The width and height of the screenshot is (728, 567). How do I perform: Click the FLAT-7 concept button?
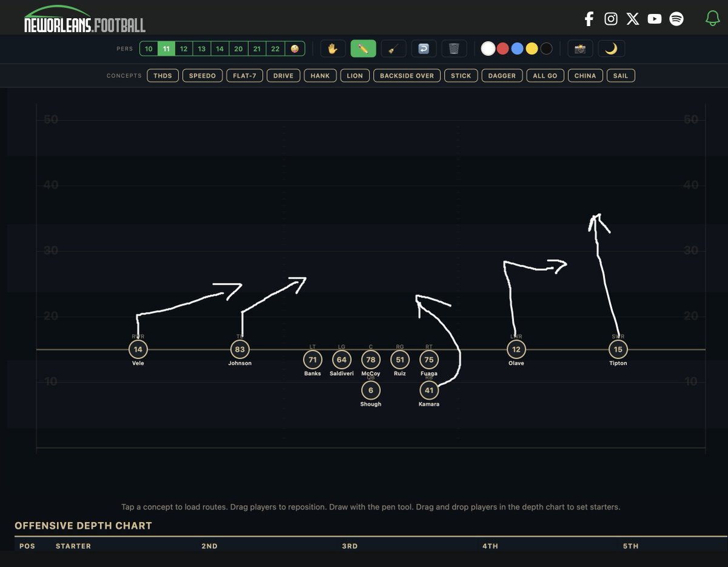point(244,75)
